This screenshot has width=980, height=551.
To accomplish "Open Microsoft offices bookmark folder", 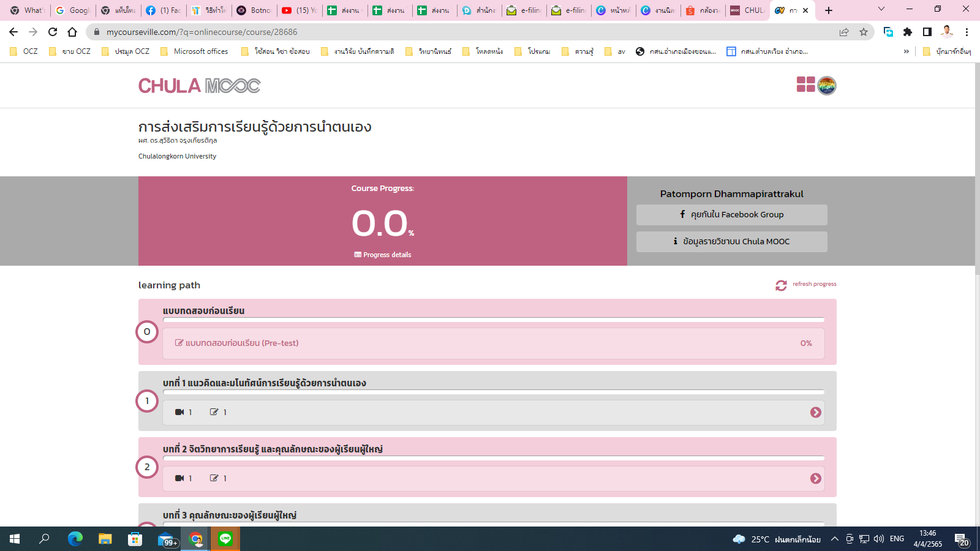I will [x=194, y=51].
